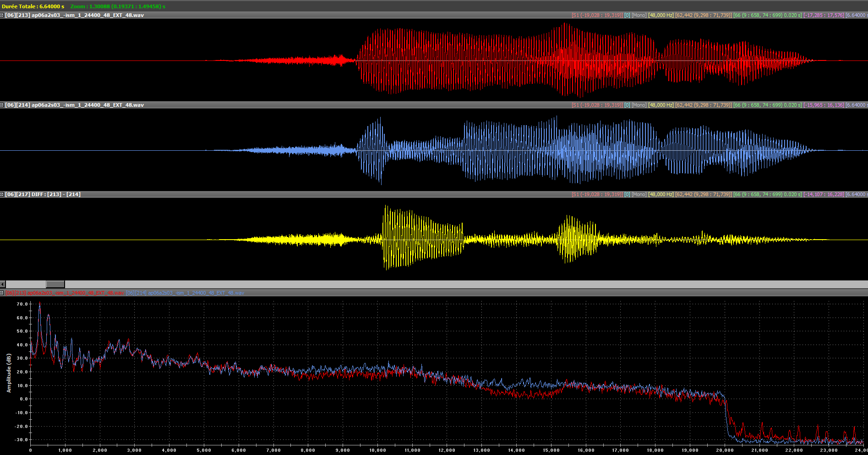Click the icon beside DIFF track title

2,194
